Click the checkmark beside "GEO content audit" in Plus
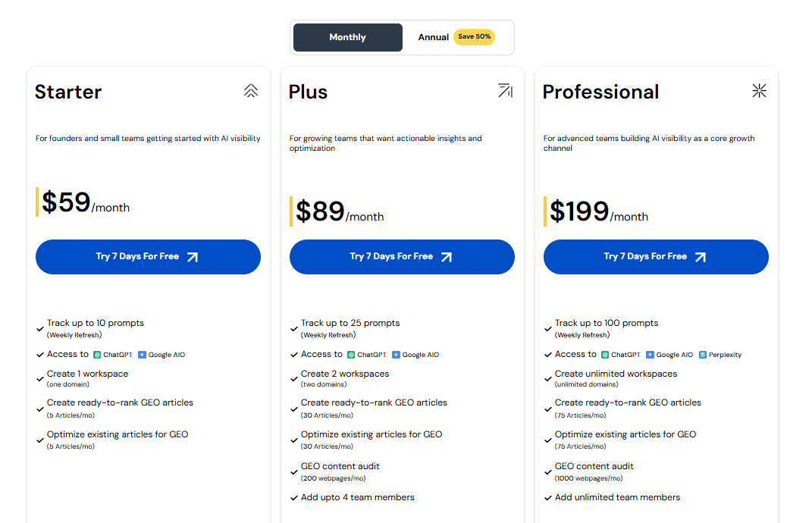Viewport: 812px width, 523px height. point(293,471)
